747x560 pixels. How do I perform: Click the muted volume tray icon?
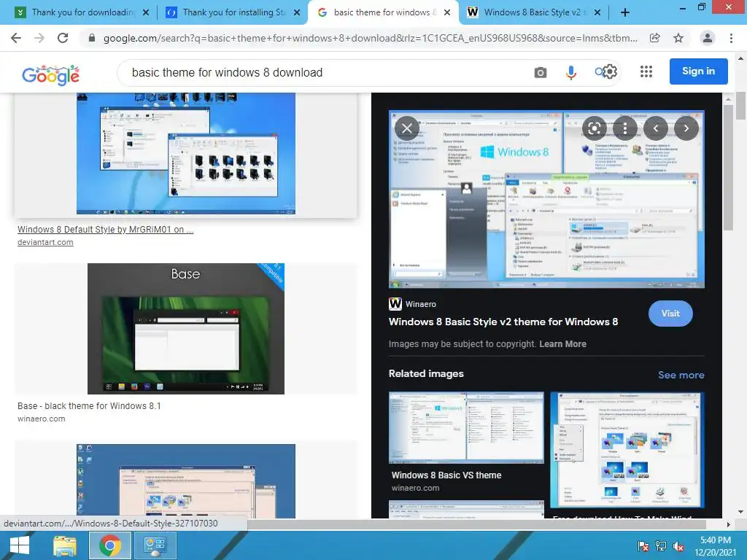[678, 546]
